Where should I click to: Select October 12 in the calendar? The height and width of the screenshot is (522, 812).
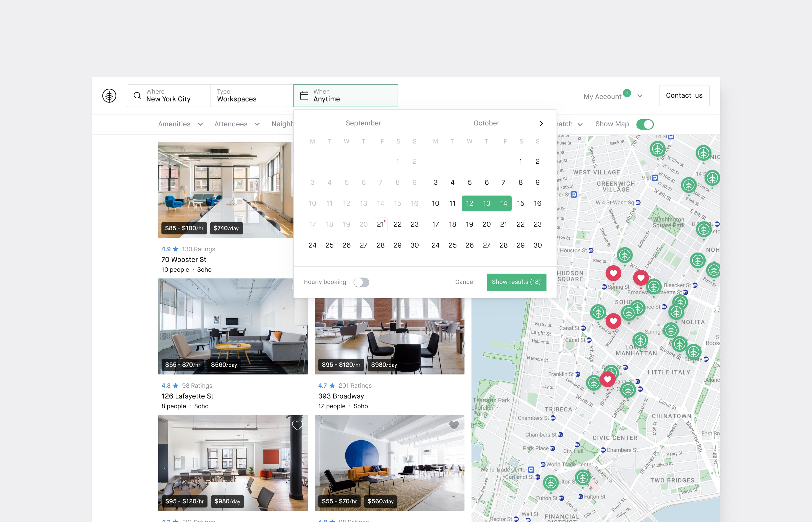469,203
